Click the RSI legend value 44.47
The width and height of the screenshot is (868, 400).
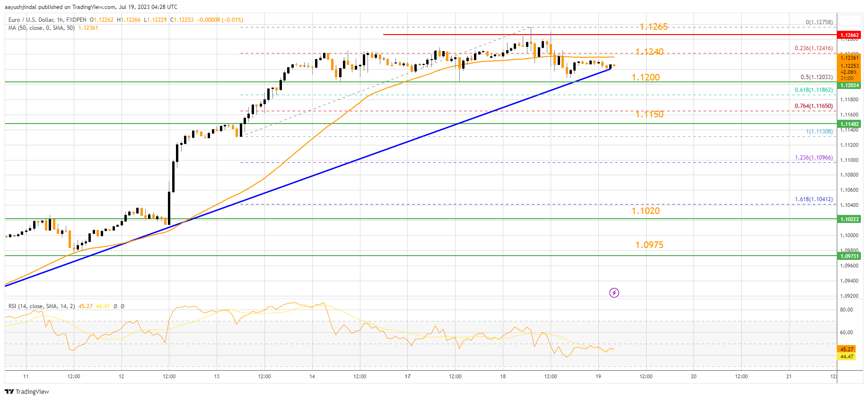tap(103, 306)
